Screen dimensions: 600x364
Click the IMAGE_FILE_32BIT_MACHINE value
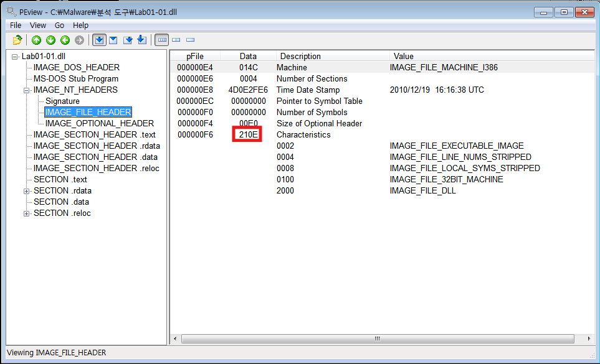(x=446, y=180)
